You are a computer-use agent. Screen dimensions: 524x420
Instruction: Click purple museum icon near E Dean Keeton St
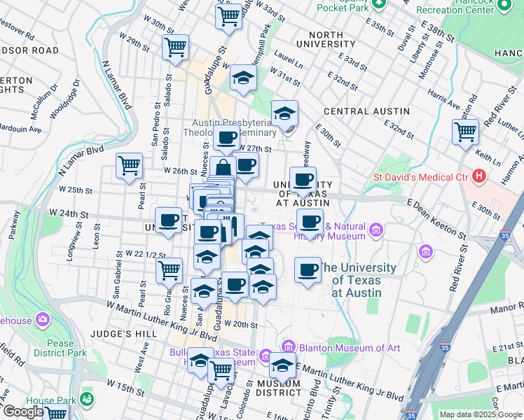(x=426, y=251)
